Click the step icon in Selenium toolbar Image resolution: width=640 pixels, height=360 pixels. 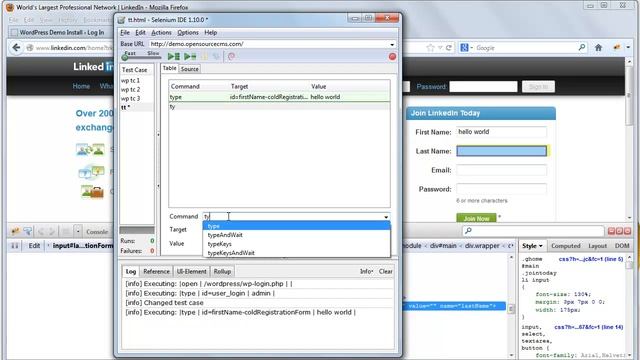pyautogui.click(x=216, y=57)
